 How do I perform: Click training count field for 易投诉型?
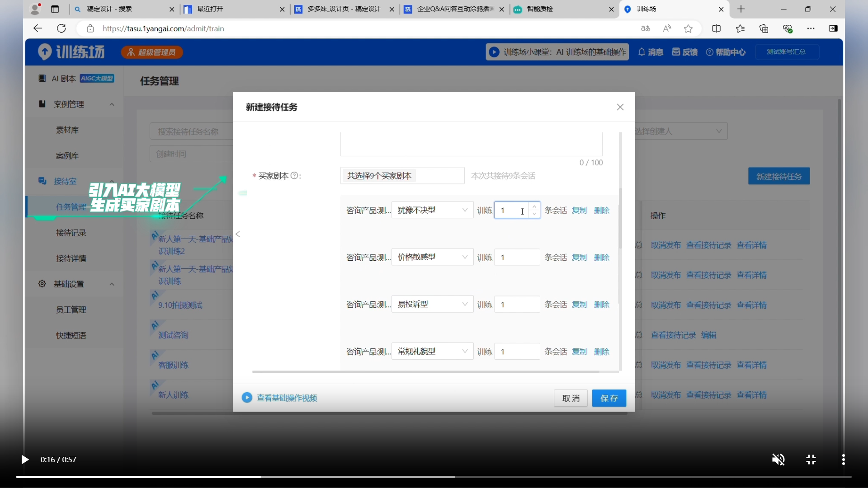pyautogui.click(x=517, y=304)
